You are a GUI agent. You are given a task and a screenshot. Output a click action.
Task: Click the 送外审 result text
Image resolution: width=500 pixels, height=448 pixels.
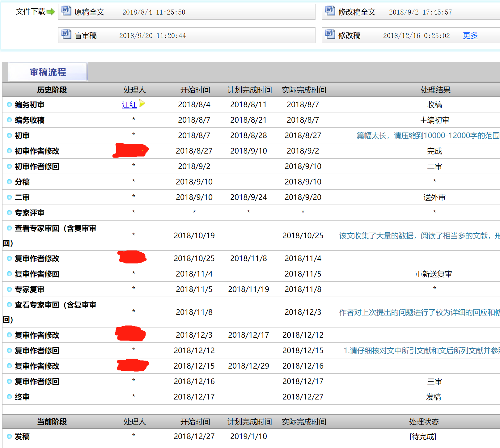click(x=434, y=197)
